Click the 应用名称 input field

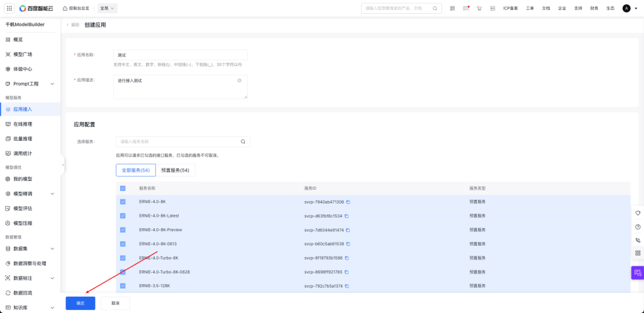pos(180,55)
